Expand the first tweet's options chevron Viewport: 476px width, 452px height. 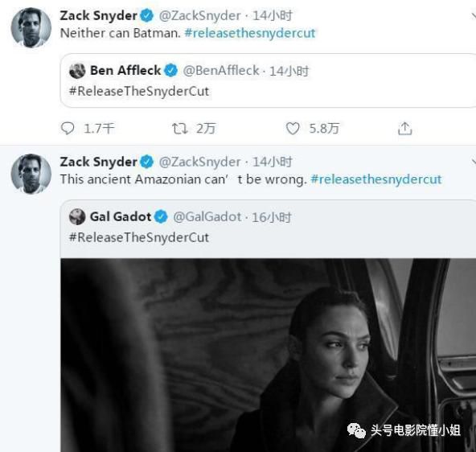[474, 15]
